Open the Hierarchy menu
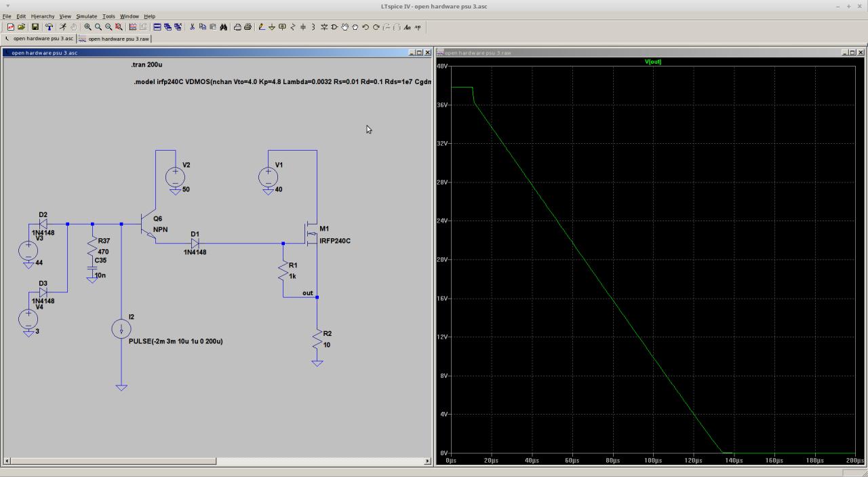The height and width of the screenshot is (477, 868). tap(43, 16)
